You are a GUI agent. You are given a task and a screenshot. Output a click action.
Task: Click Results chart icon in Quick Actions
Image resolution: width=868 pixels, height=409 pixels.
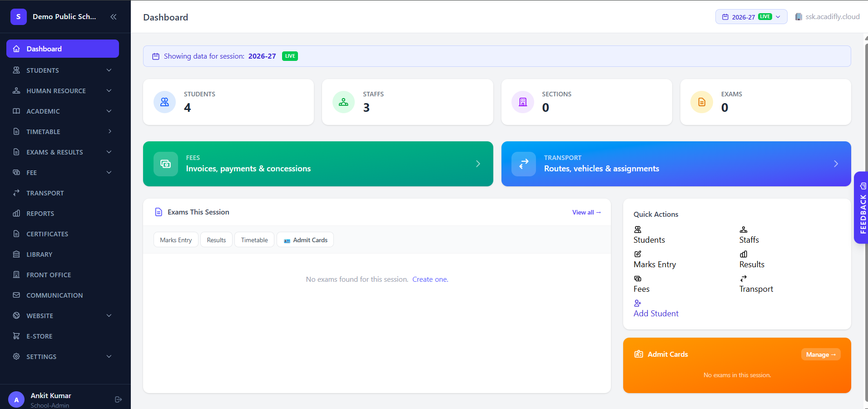744,254
